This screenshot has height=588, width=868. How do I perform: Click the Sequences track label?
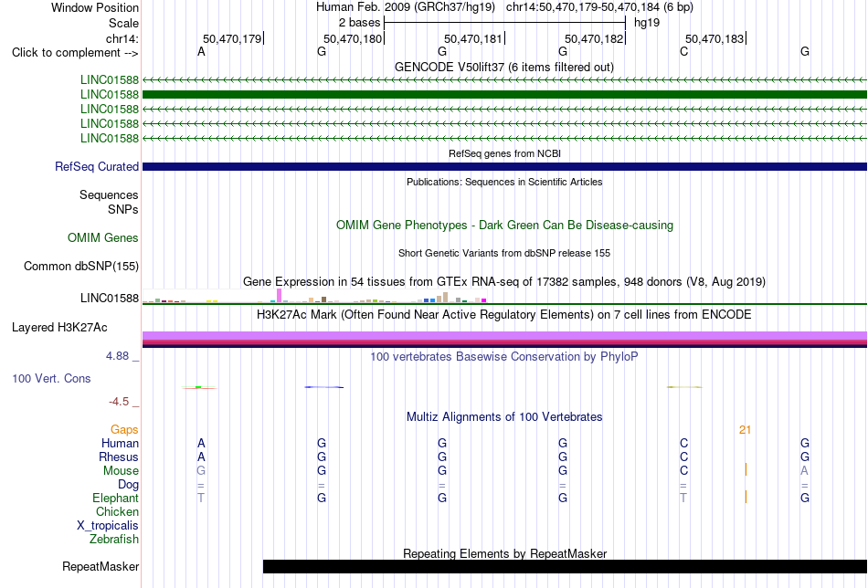click(x=109, y=194)
